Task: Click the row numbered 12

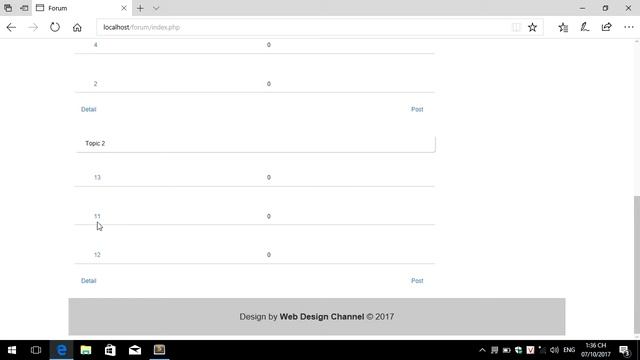Action: tap(255, 254)
